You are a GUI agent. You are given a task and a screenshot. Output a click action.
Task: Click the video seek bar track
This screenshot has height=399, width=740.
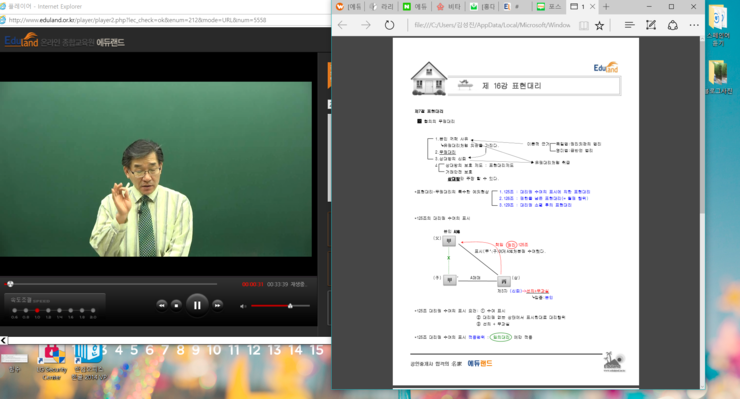tap(111, 284)
